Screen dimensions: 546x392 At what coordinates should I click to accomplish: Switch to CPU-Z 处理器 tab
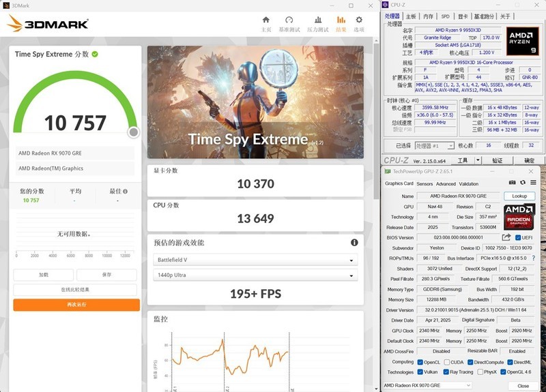point(392,16)
